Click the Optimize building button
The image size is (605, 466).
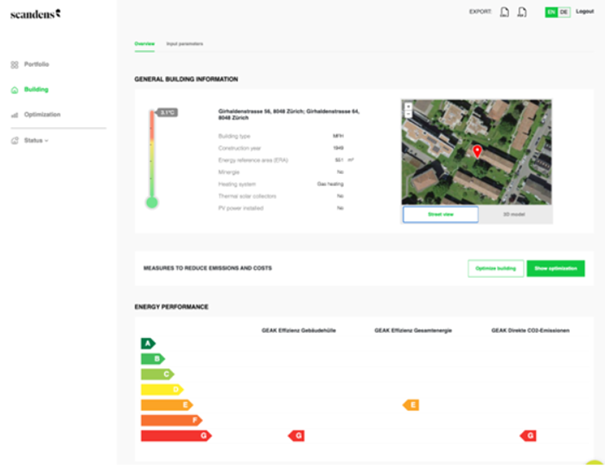pos(495,268)
